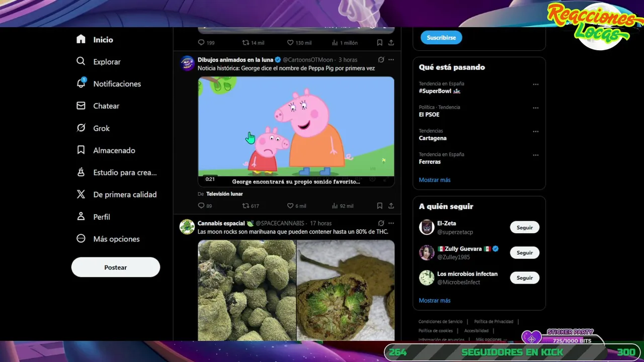Reply to the top post (199)

(x=201, y=43)
